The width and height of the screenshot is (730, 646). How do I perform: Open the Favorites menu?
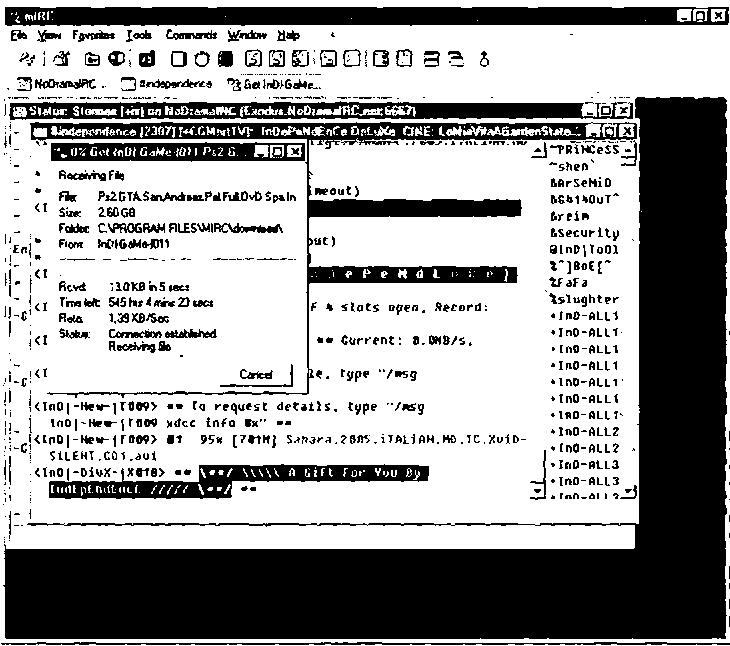pos(93,35)
